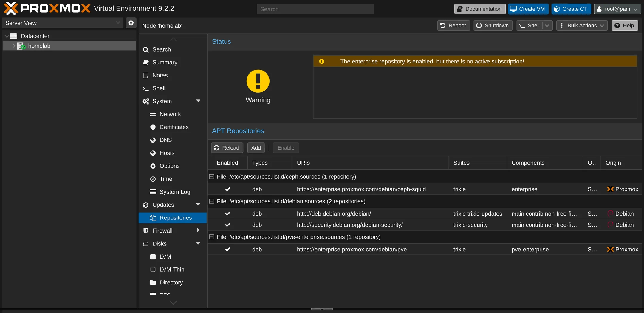Viewport: 644px width, 313px height.
Task: Click the Add repository button
Action: tap(256, 148)
